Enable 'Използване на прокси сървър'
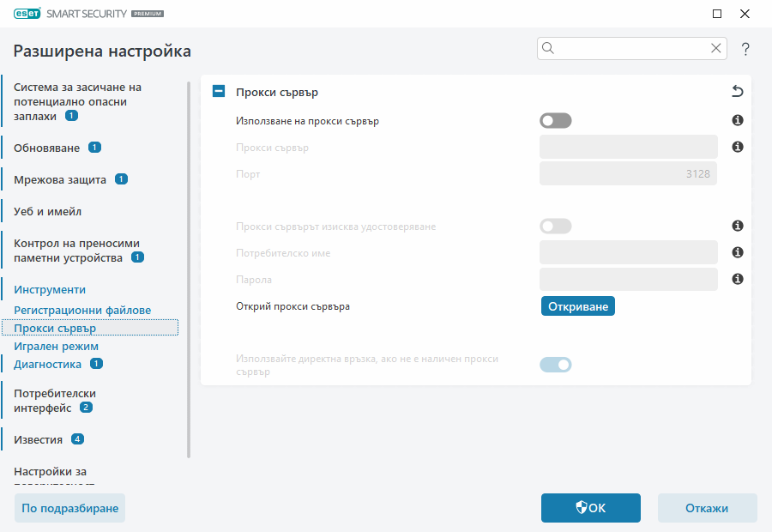Screen dimensions: 772x532 point(555,120)
